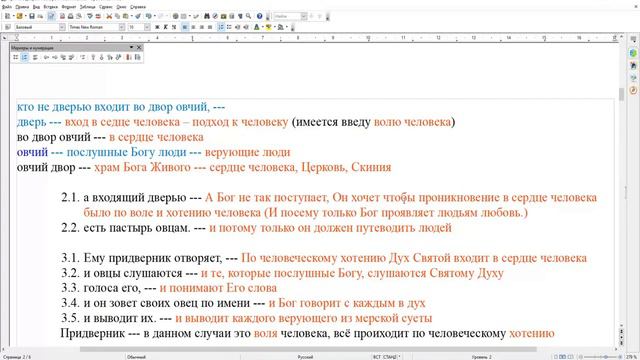Open paragraph style dropdown Базовый
Viewport: 640px width, 360px height.
(62, 27)
